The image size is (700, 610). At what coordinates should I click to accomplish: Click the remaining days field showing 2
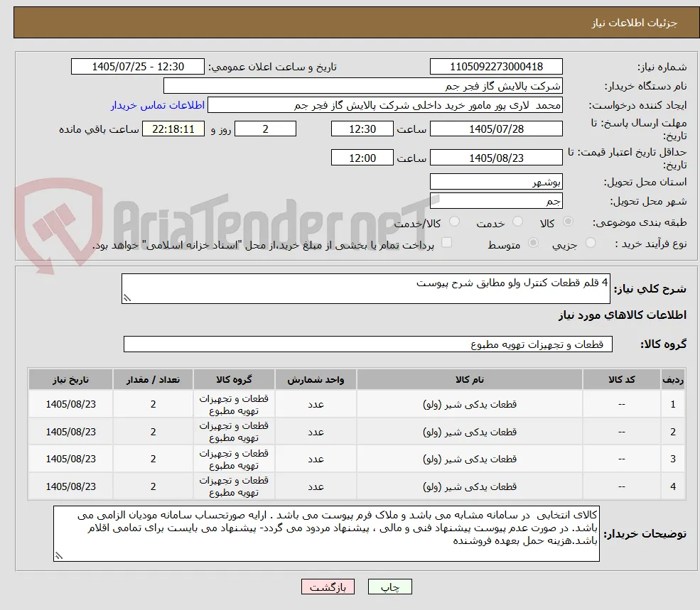pos(265,129)
